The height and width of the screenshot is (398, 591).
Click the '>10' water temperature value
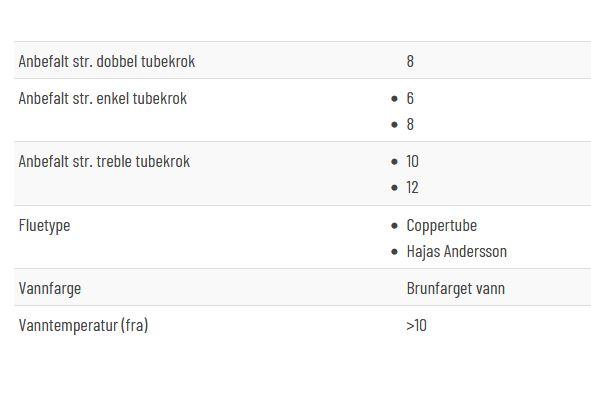416,325
